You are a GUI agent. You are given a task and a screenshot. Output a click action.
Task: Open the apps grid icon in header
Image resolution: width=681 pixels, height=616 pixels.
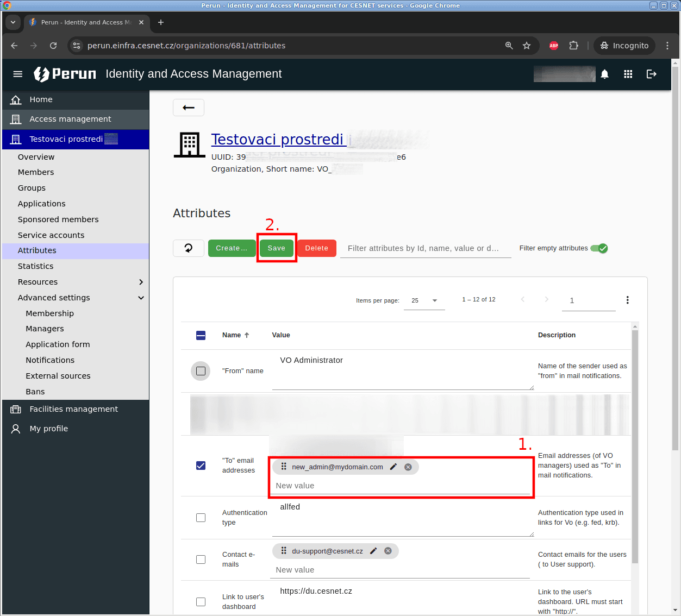click(628, 74)
